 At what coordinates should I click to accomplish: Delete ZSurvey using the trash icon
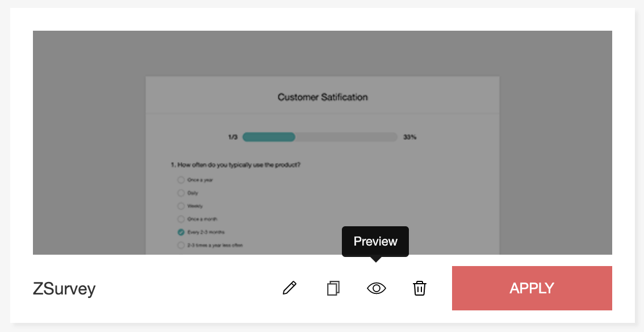point(419,288)
